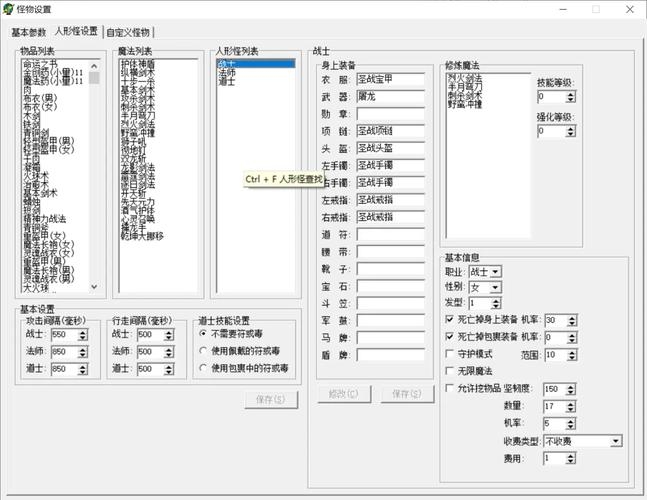Click the 衣服 field containing 圣战宝甲
This screenshot has width=647, height=500.
pyautogui.click(x=390, y=79)
